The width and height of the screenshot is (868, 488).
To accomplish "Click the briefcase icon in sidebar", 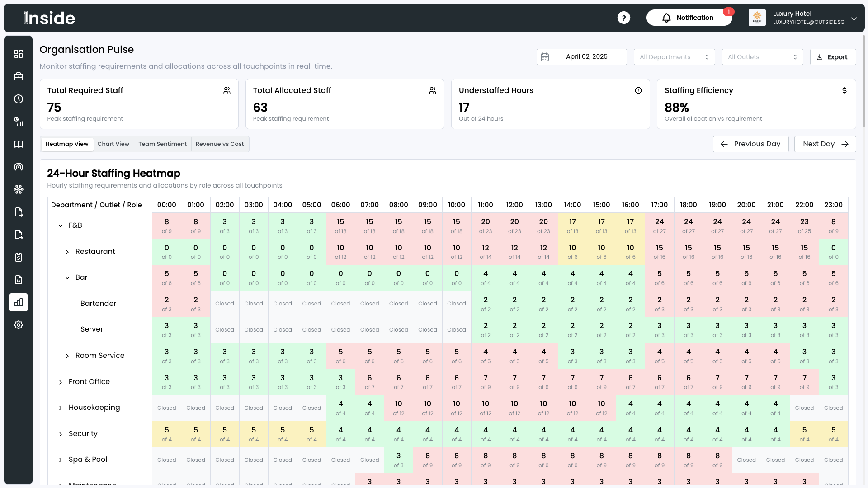I will (19, 76).
